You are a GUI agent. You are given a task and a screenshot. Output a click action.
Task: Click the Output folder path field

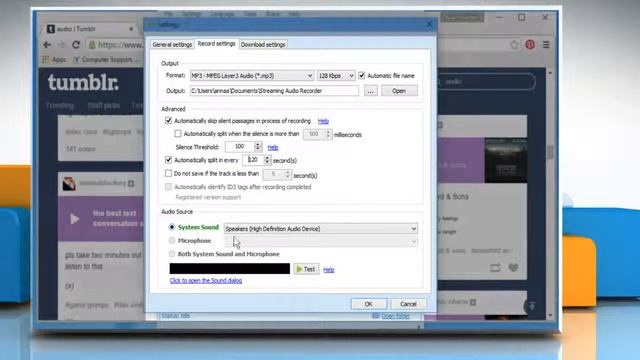274,91
